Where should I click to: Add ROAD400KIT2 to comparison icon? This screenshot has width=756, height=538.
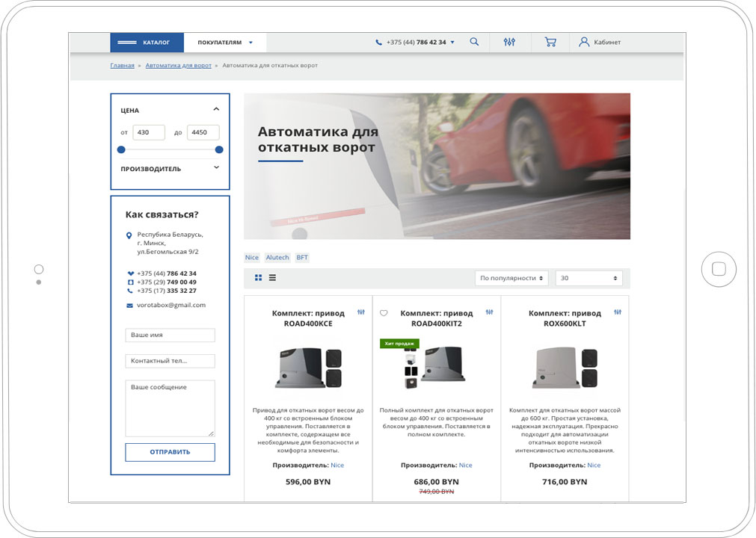coord(489,312)
